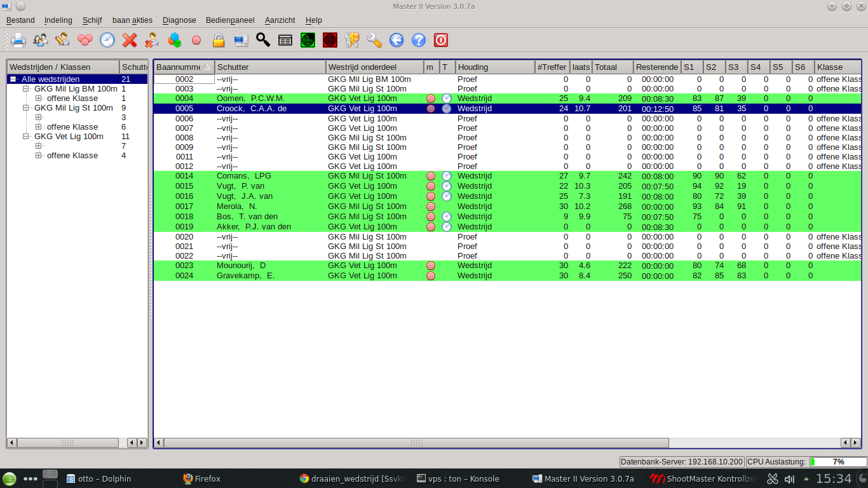Screen dimensions: 868x488
Task: Click the Totaal column header
Action: pyautogui.click(x=613, y=67)
